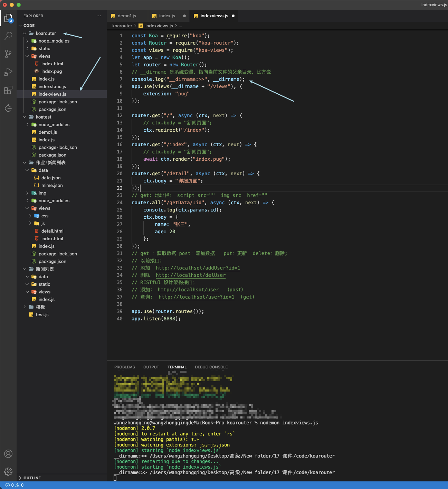
Task: Click the breadcrumb ellipsis symbol segment
Action: point(180,26)
